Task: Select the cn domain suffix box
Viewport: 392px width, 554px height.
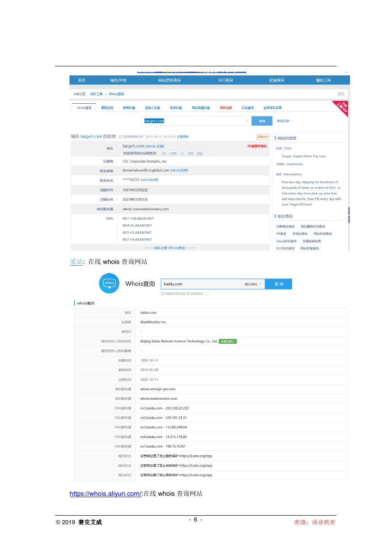Action: [164, 153]
